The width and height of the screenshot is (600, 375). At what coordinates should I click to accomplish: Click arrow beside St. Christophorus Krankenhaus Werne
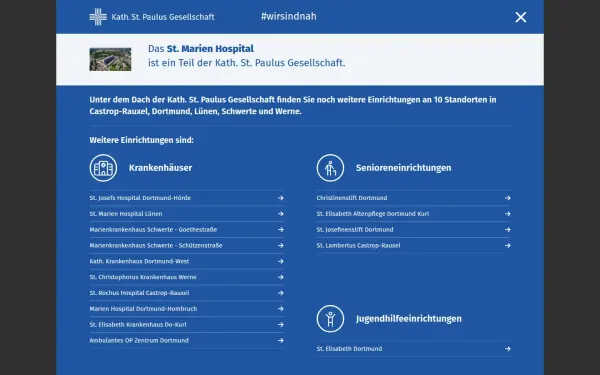[x=280, y=277]
